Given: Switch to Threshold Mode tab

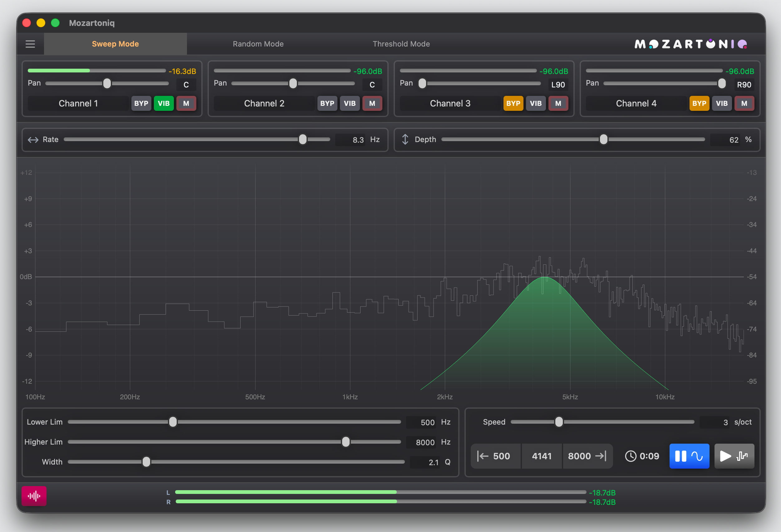Looking at the screenshot, I should coord(401,44).
